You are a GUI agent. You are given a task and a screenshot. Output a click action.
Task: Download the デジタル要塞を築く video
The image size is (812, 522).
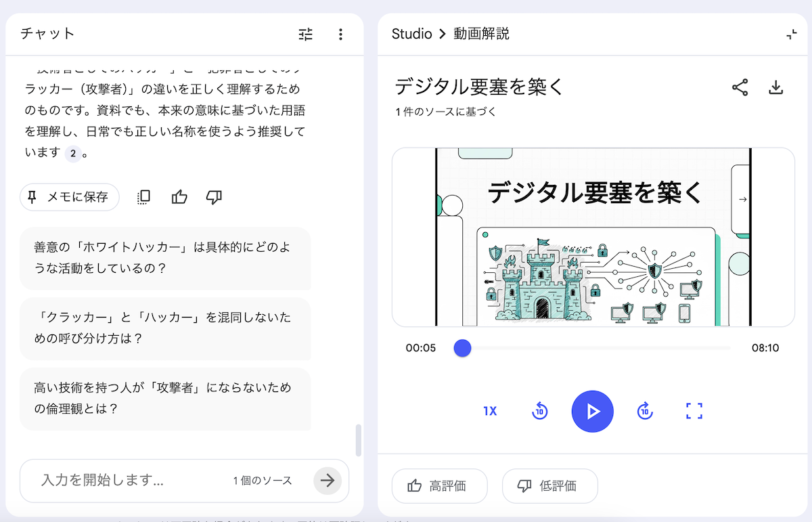775,87
